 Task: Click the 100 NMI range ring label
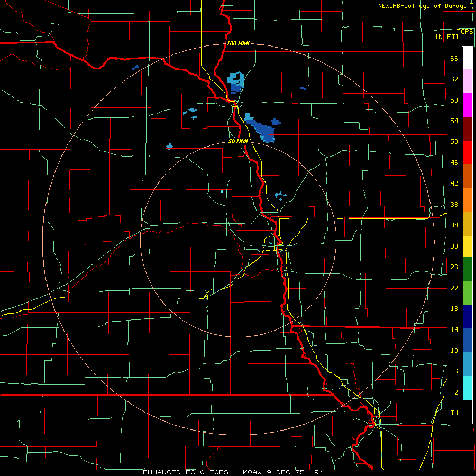pos(238,43)
